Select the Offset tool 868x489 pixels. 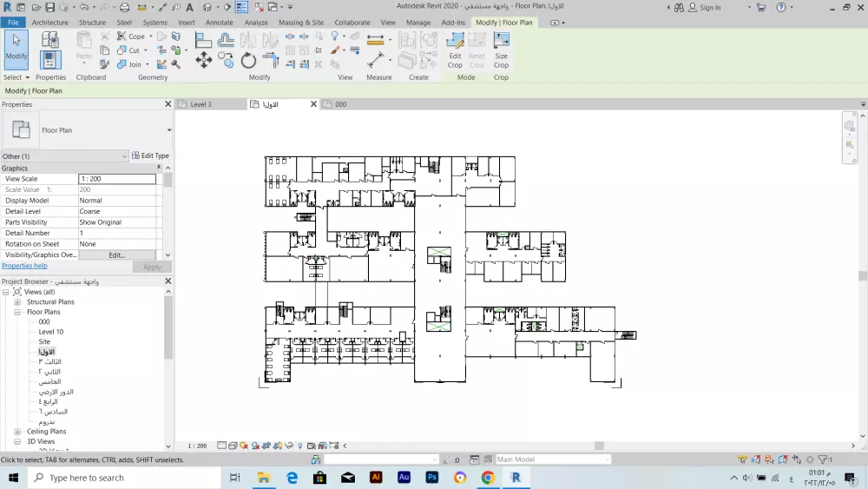(226, 40)
